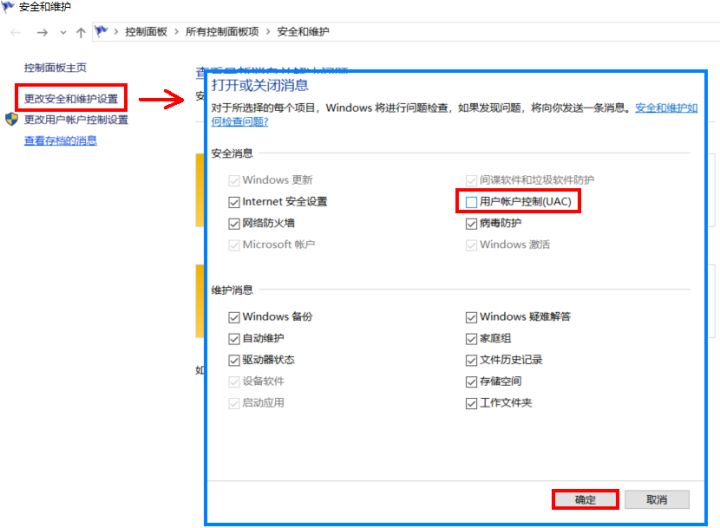
Task: Click the 安全和维护 breadcrumb
Action: [x=303, y=32]
